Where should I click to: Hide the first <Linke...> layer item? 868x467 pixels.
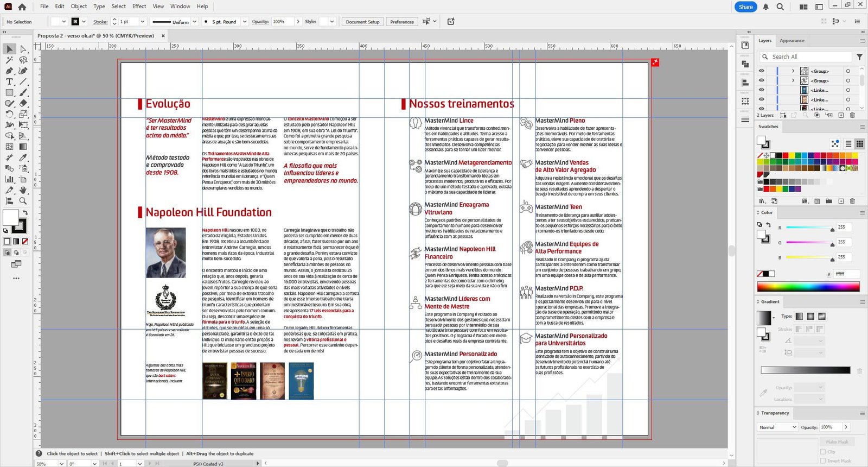tap(761, 90)
